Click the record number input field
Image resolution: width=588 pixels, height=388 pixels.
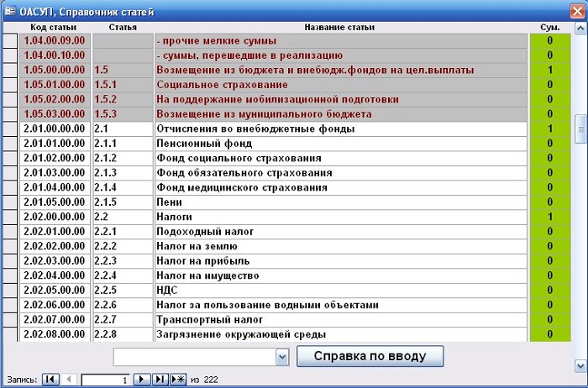tap(106, 380)
